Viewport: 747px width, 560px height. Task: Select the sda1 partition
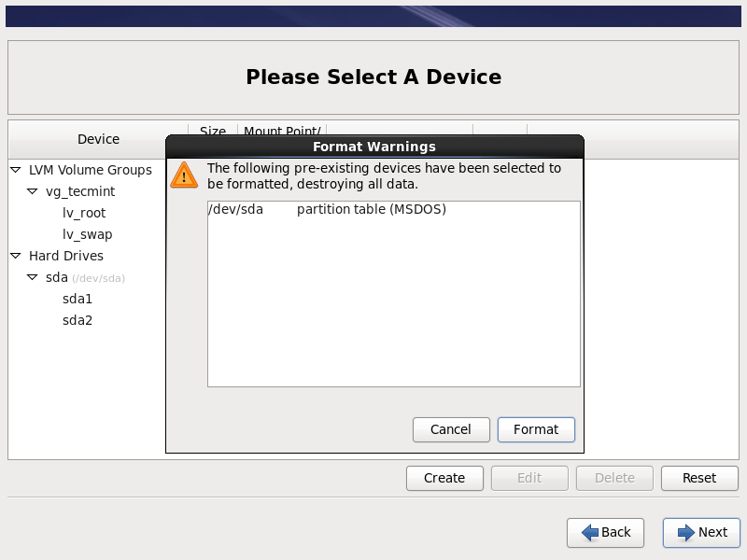78,299
